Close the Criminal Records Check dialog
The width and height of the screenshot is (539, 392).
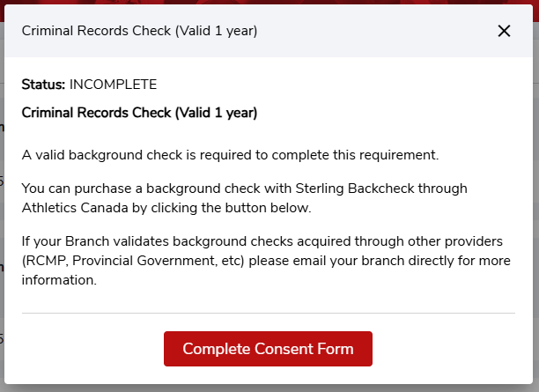pos(504,31)
